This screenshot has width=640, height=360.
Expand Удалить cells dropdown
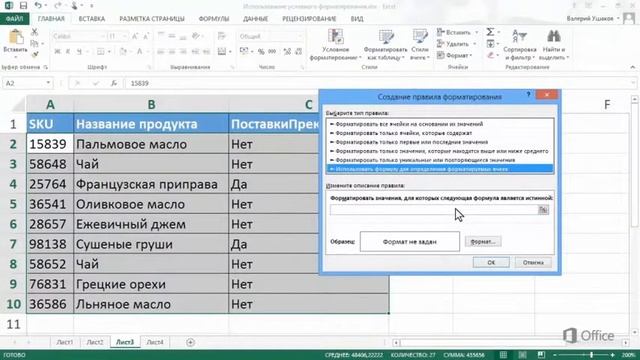coord(474,44)
